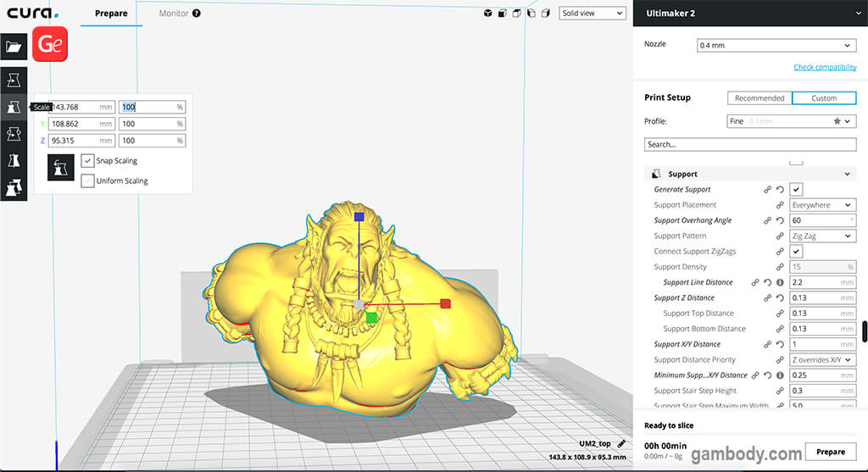Select the Rotate tool in left toolbar
The image size is (868, 472).
click(14, 133)
